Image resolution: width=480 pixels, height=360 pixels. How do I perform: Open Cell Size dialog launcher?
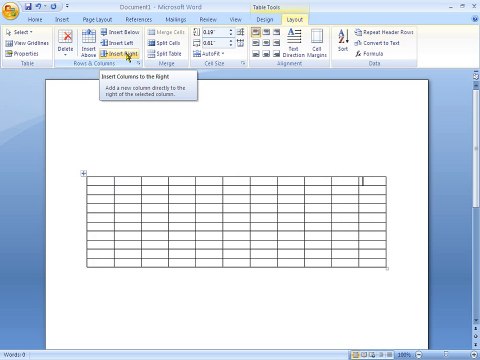[243, 63]
